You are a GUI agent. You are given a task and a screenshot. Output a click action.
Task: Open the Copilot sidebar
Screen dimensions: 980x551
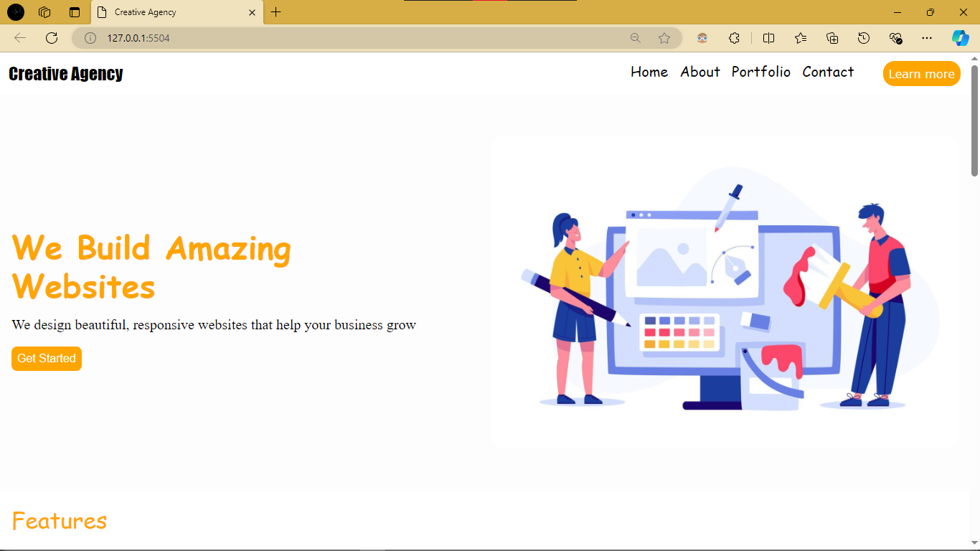click(961, 38)
